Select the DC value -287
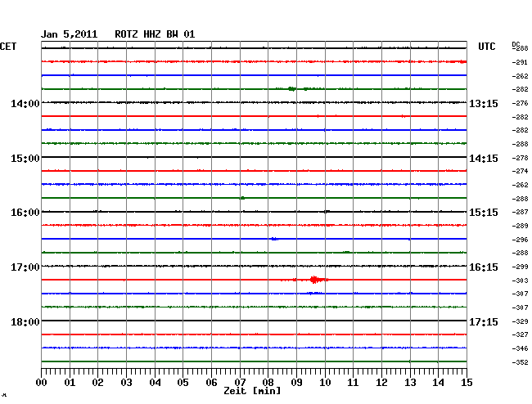 pos(520,212)
